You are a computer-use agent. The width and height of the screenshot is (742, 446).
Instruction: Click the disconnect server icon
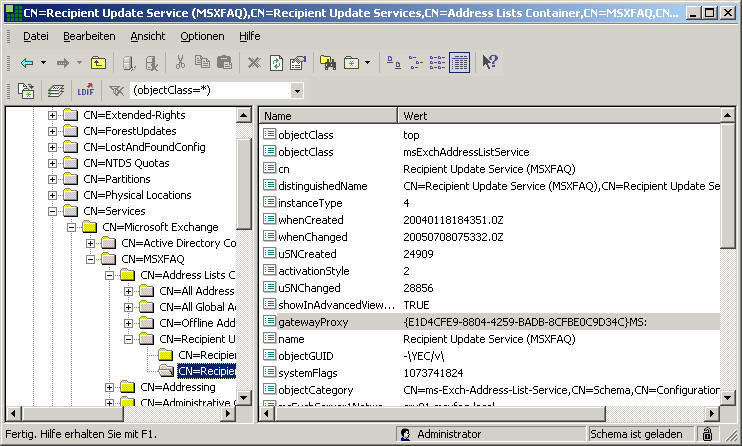[151, 62]
